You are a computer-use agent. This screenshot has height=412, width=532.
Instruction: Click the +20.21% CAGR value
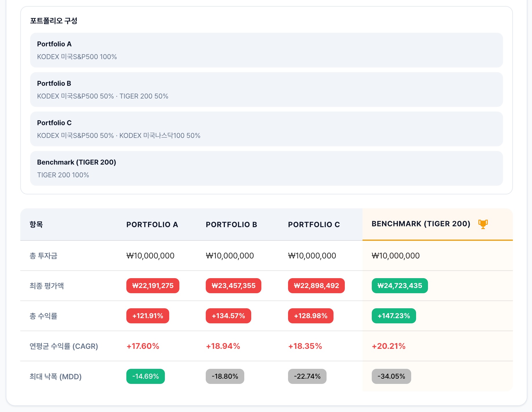(x=388, y=346)
